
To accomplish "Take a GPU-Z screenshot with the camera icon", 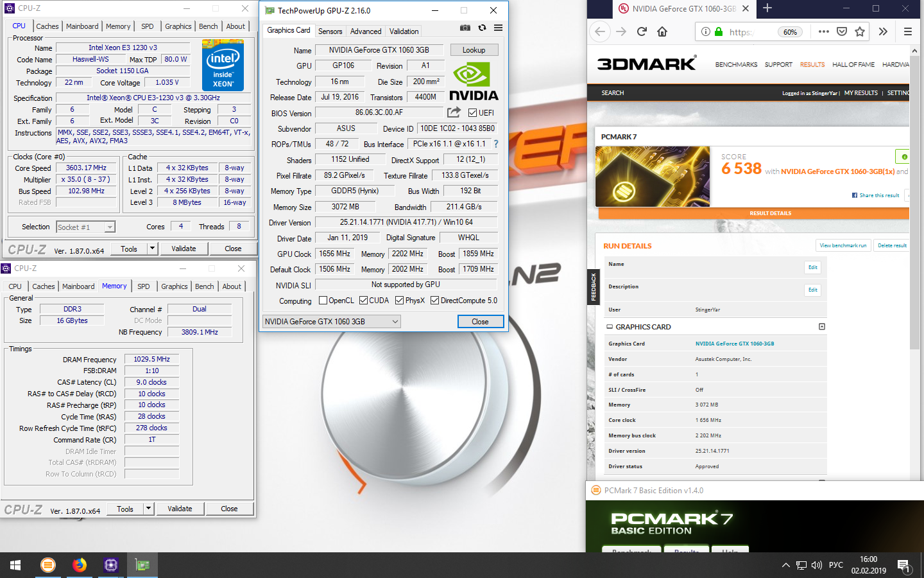I will tap(465, 28).
